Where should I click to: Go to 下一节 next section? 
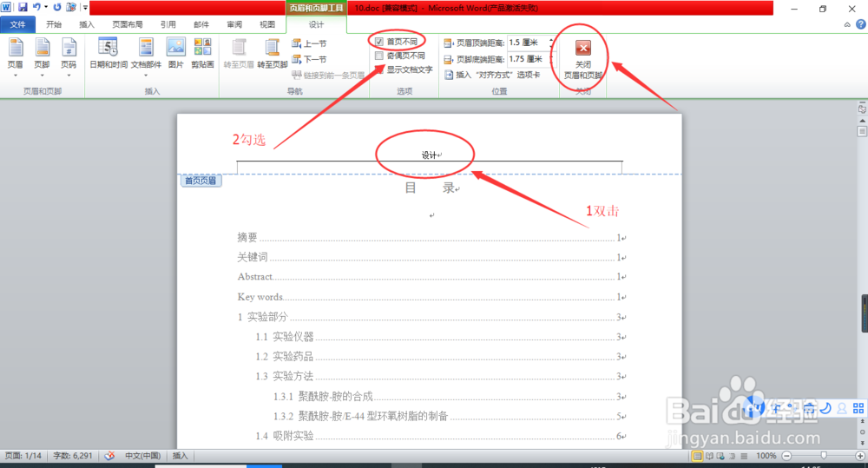coord(310,59)
